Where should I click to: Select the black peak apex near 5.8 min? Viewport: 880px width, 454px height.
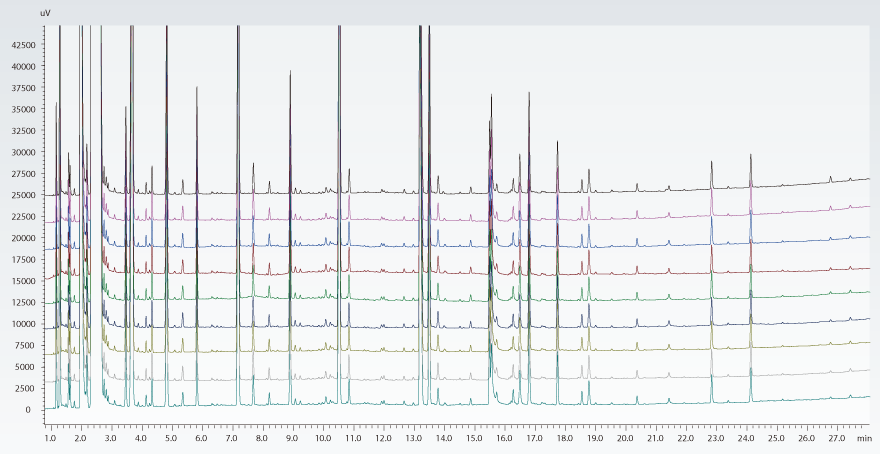pos(196,87)
